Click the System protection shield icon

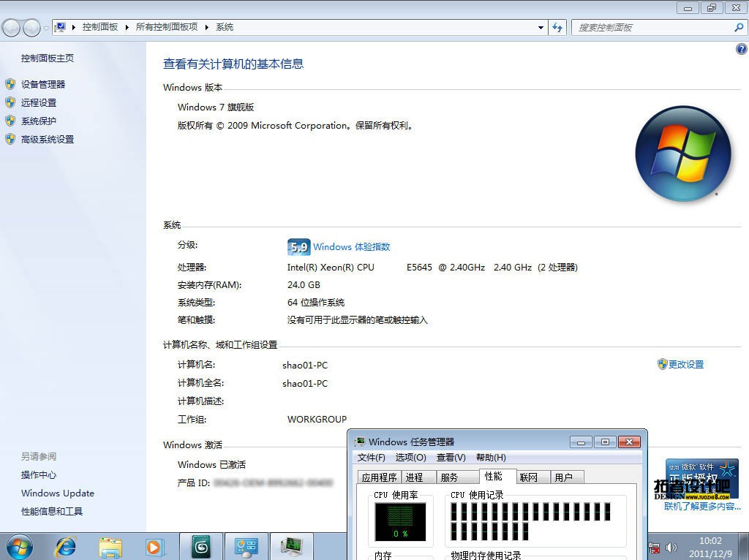coord(10,121)
